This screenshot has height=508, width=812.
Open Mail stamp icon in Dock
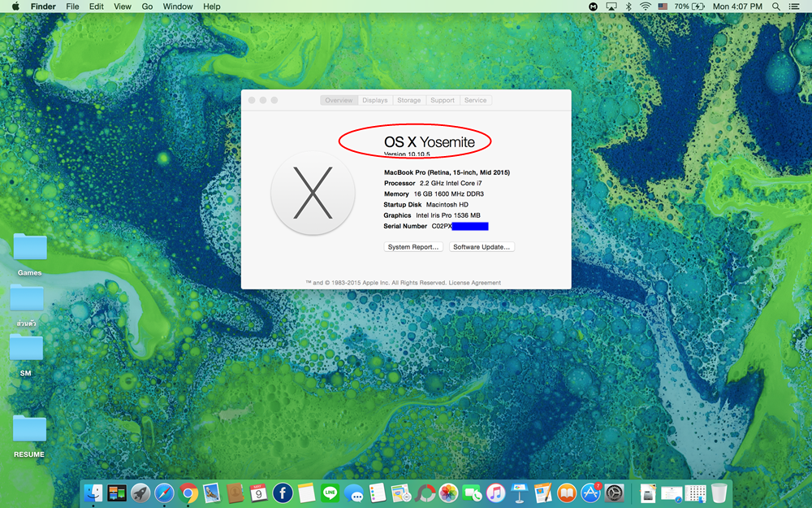click(x=212, y=493)
